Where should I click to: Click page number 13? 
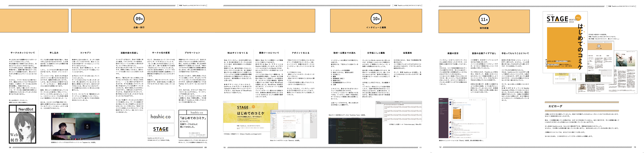click(x=635, y=147)
